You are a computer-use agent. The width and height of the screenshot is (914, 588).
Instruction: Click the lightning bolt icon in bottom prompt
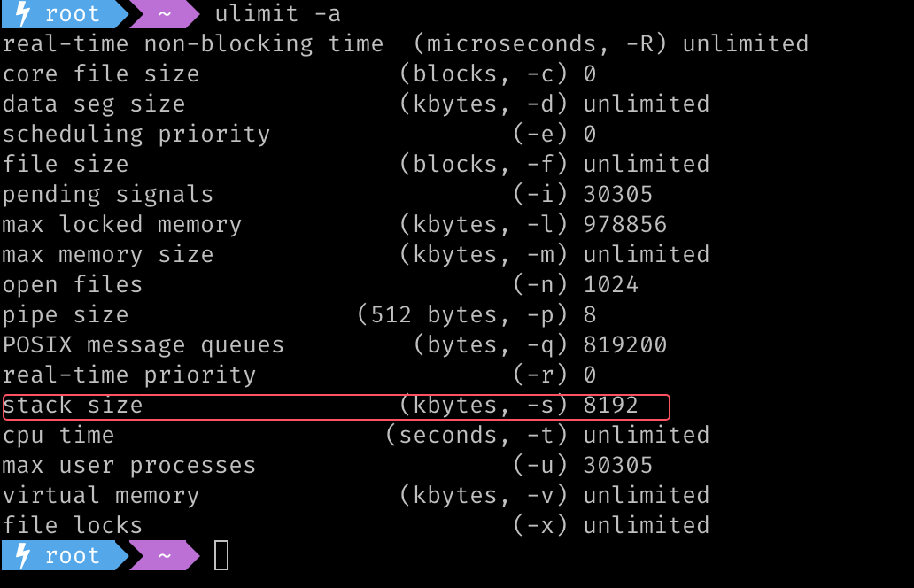(x=22, y=554)
